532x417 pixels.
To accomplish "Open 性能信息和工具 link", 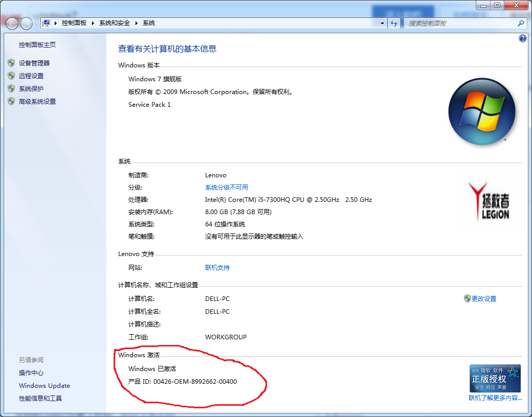I will 40,399.
